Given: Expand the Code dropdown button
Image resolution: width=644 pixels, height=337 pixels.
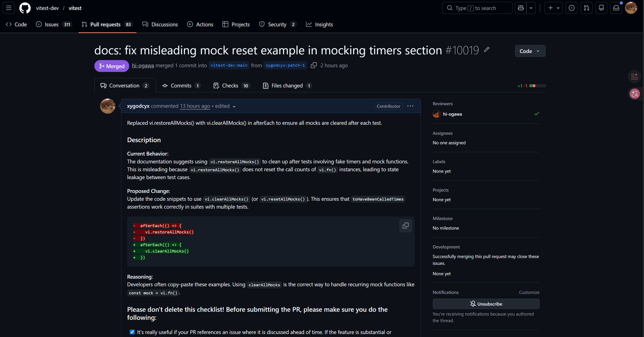Looking at the screenshot, I should [x=530, y=51].
